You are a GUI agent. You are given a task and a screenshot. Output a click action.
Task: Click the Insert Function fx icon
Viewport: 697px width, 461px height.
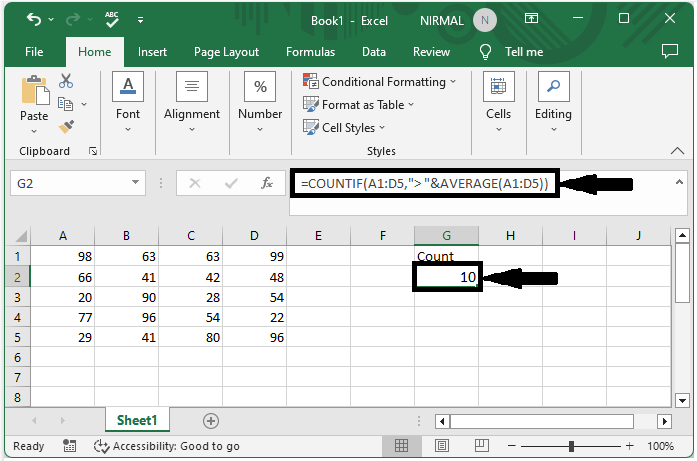coord(267,183)
